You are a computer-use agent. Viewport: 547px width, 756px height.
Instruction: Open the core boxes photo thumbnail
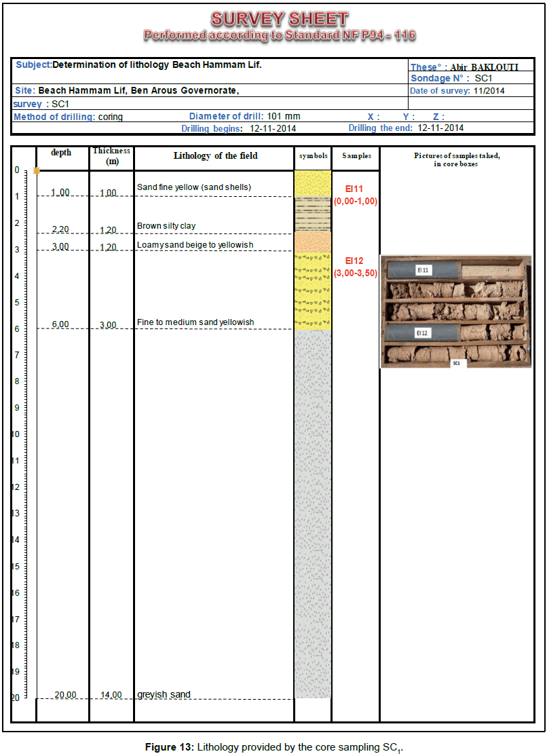(455, 312)
